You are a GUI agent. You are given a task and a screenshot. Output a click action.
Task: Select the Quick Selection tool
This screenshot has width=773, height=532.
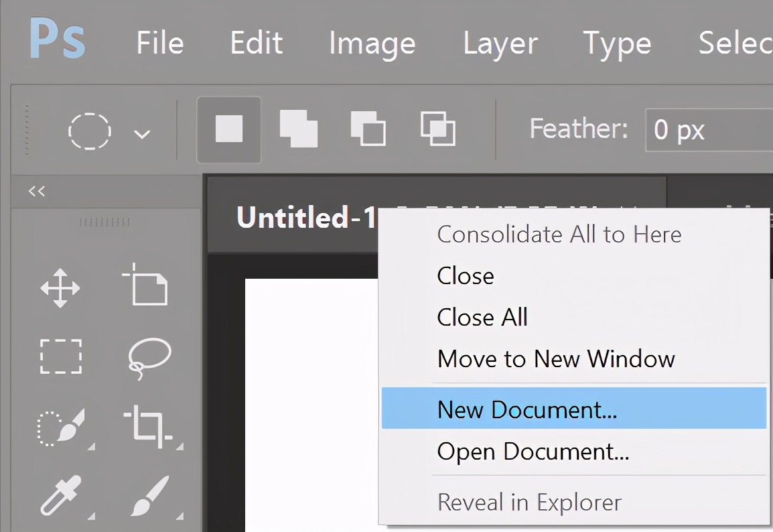pos(60,429)
